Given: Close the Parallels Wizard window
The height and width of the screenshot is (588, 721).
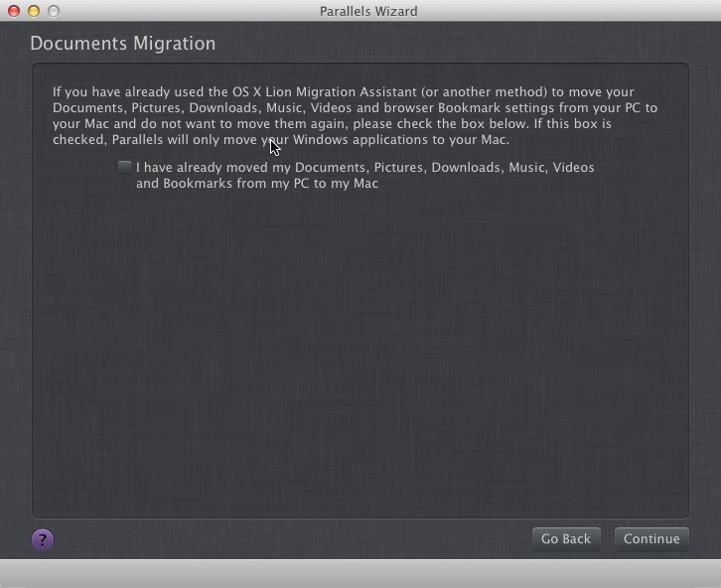Looking at the screenshot, I should coord(14,11).
